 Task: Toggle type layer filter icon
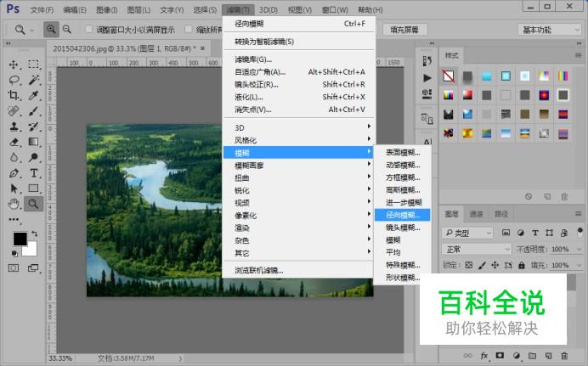(x=535, y=233)
